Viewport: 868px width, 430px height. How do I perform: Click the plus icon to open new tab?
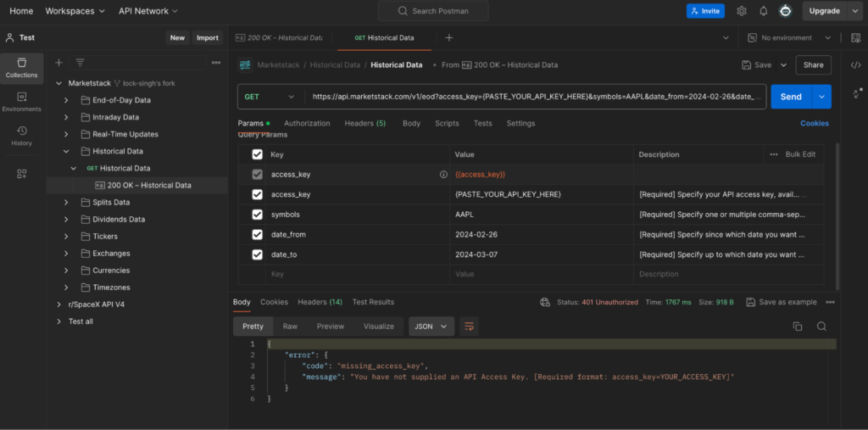449,37
